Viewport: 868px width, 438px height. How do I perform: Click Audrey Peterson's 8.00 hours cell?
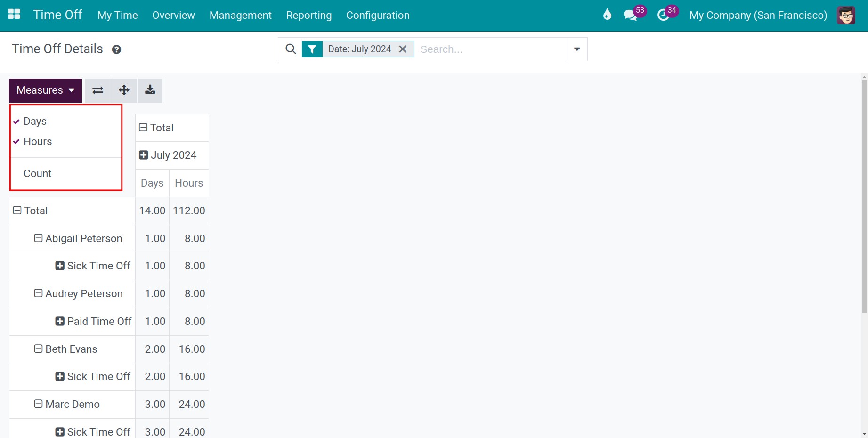click(189, 293)
